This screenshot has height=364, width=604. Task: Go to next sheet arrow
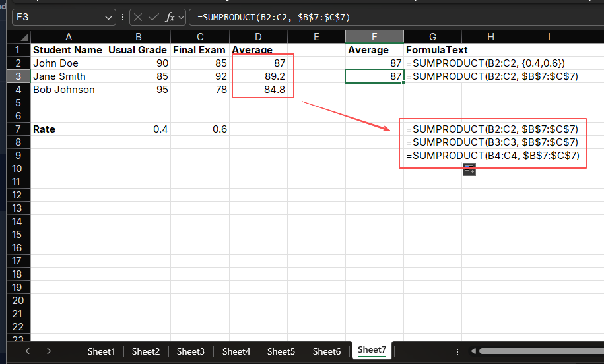pyautogui.click(x=49, y=351)
